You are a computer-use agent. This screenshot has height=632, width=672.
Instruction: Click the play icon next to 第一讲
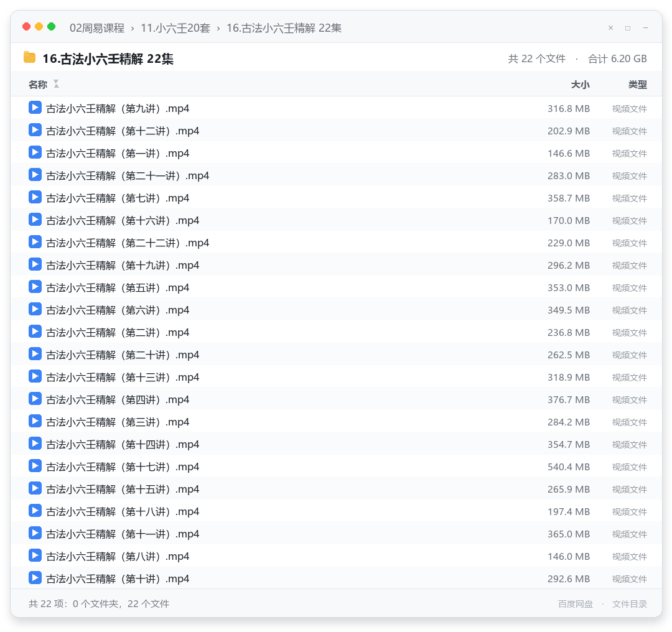35,152
